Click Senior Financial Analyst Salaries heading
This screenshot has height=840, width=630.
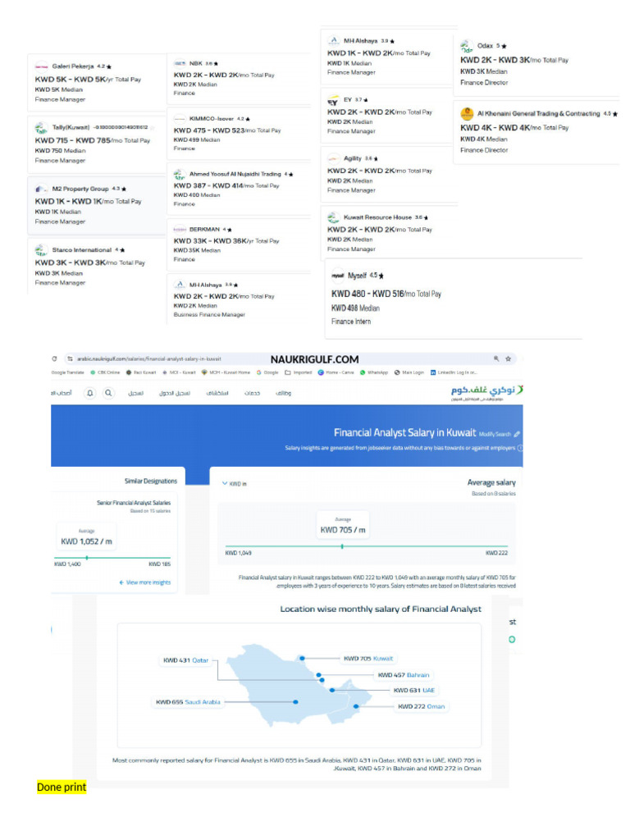click(134, 503)
